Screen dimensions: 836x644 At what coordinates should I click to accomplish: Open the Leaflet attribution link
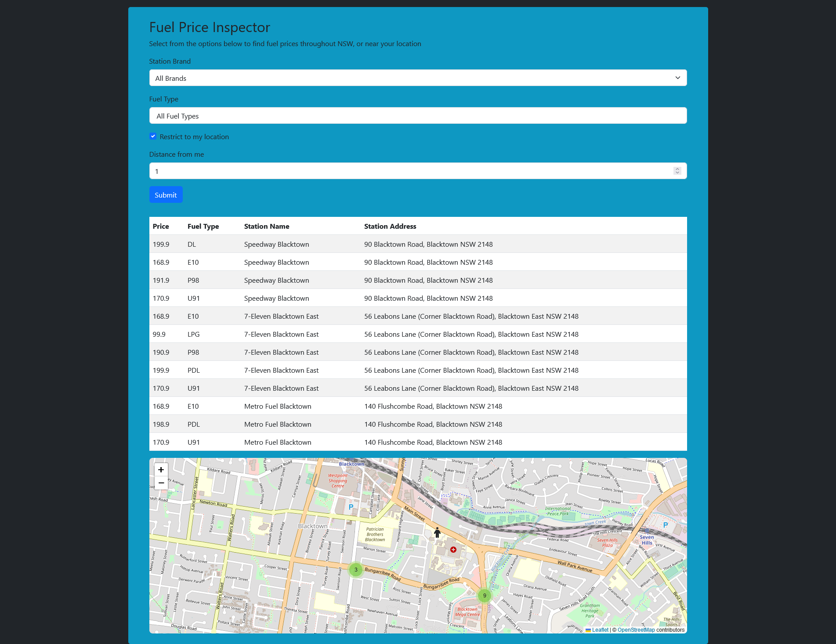coord(600,630)
